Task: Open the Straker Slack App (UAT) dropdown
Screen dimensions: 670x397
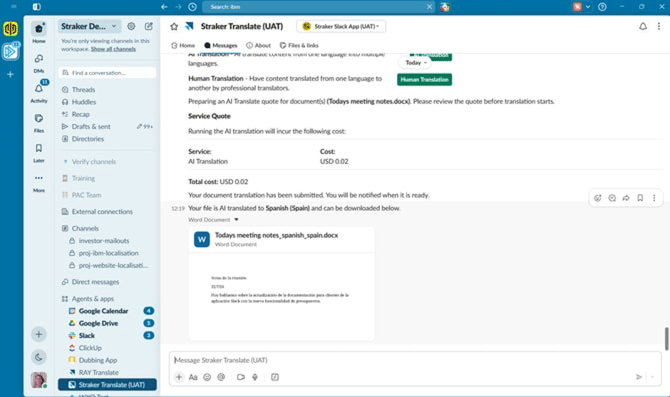Action: click(341, 26)
